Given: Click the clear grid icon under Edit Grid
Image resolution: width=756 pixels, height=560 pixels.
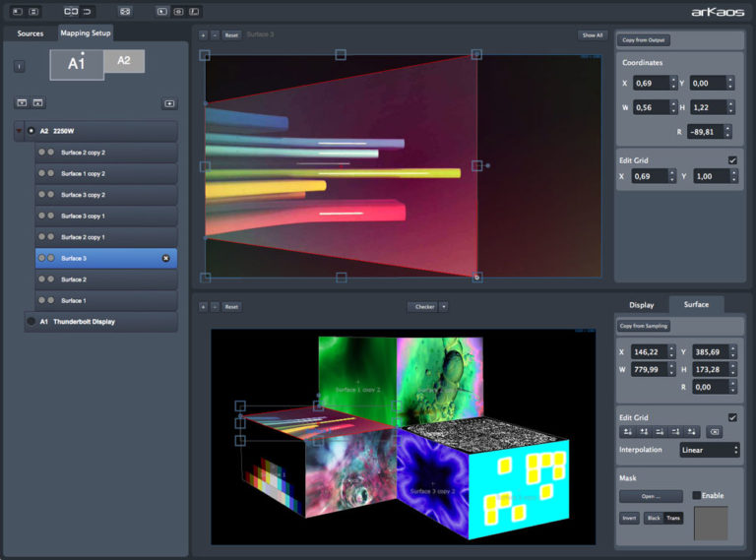Looking at the screenshot, I should pyautogui.click(x=715, y=431).
